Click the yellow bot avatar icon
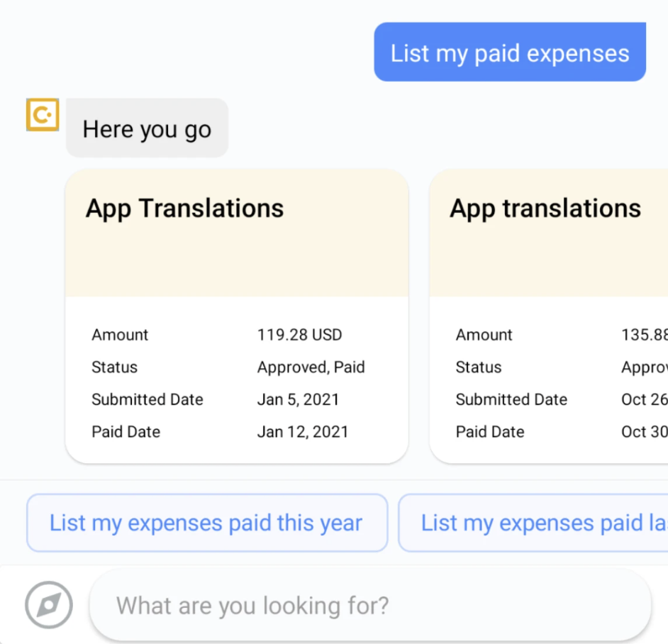The image size is (668, 644). [43, 115]
